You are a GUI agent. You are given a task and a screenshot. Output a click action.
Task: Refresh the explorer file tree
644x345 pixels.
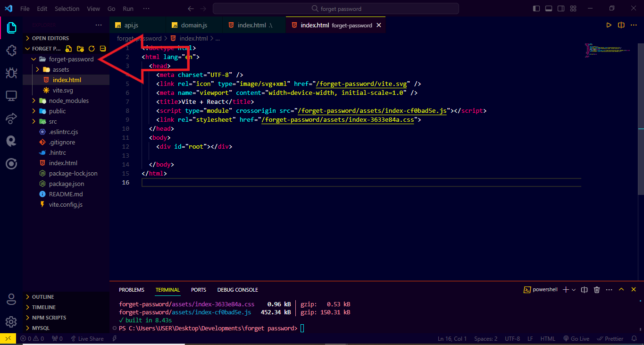coord(92,49)
